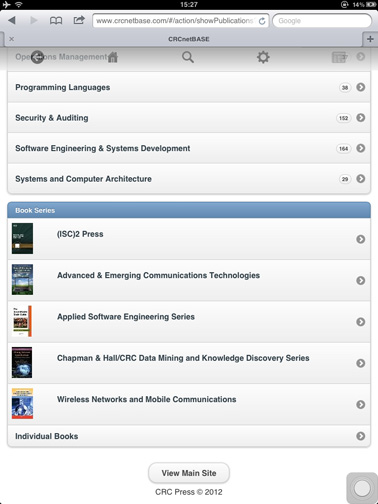Viewport: 378px width, 504px height.
Task: Tap the circled back arrow in site toolbar
Action: 37,57
